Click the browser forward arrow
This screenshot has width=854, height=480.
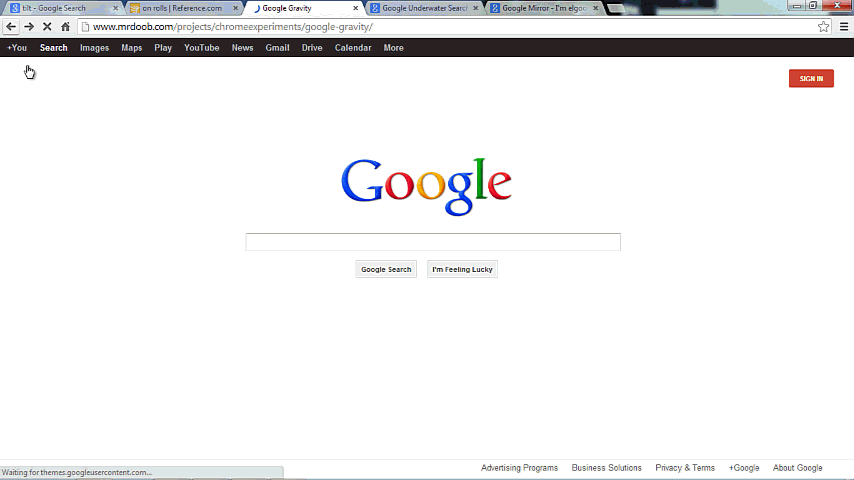(x=29, y=27)
